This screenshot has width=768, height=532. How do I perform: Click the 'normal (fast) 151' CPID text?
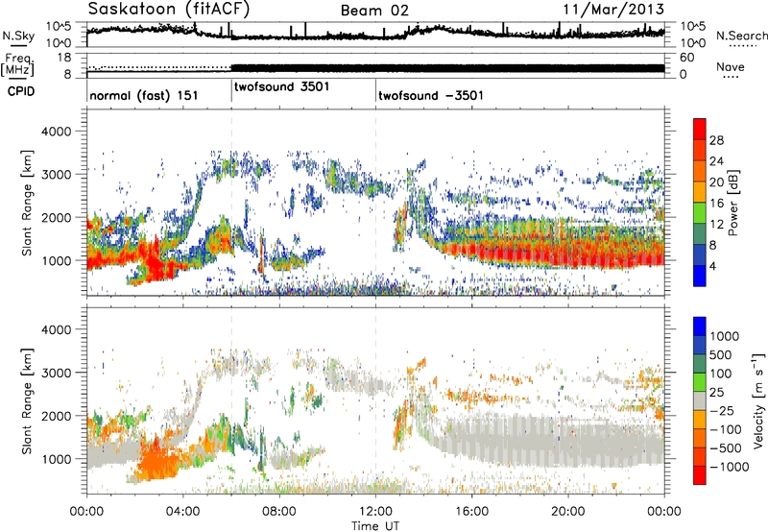pyautogui.click(x=143, y=95)
